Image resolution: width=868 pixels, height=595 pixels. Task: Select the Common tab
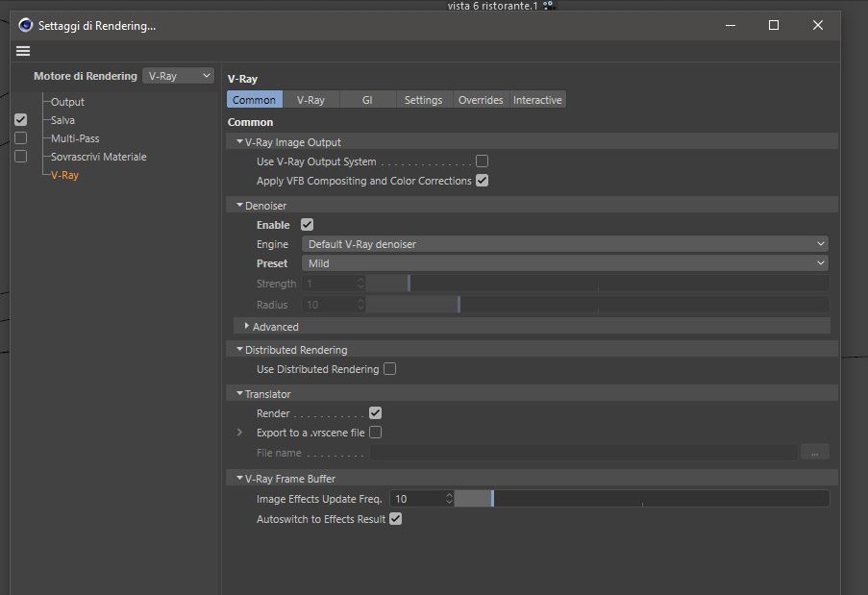[x=254, y=100]
